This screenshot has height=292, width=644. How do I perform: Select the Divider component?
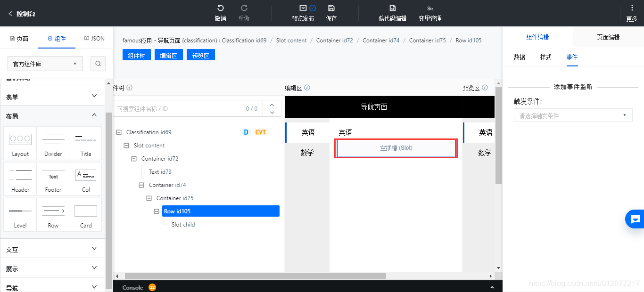(53, 143)
